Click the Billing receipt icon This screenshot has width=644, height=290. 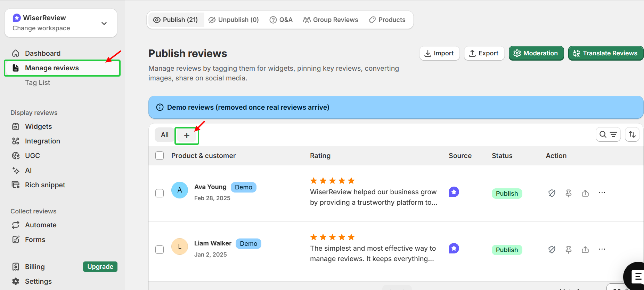[x=16, y=267]
